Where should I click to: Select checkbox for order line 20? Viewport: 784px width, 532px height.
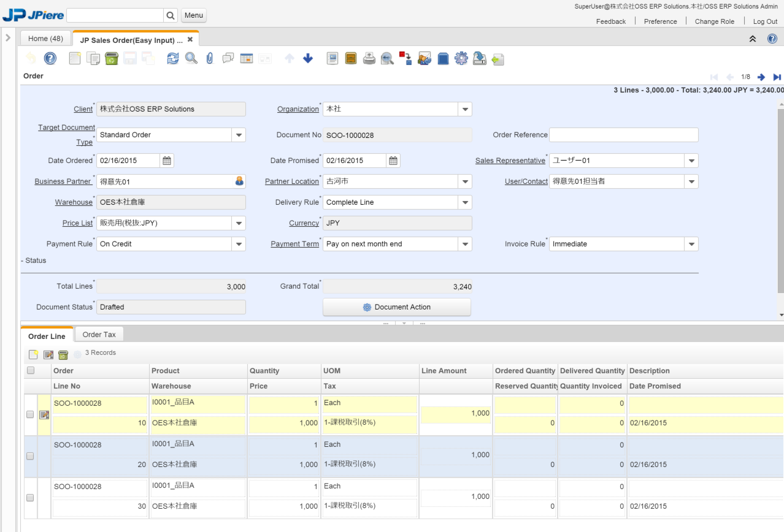point(30,456)
